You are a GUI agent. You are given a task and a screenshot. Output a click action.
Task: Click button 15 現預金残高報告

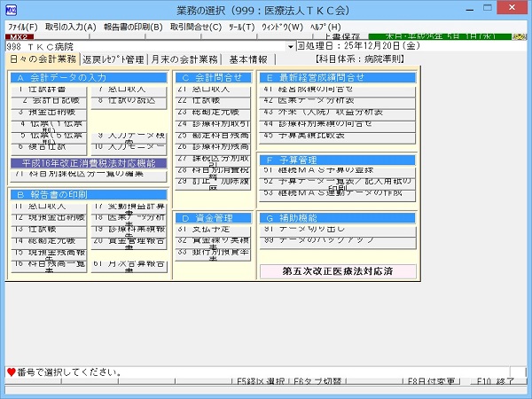coord(49,255)
